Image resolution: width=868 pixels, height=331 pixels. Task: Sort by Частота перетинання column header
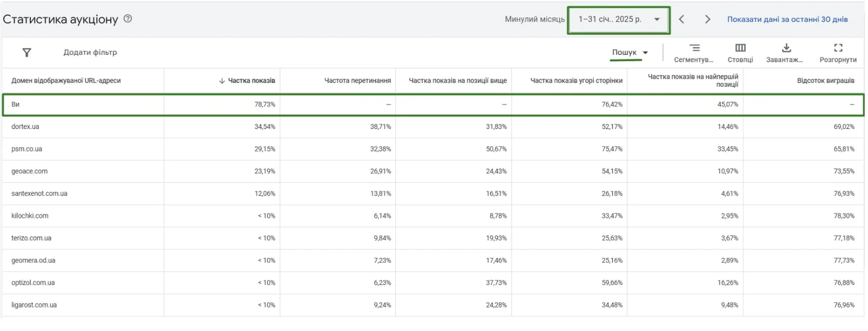click(x=358, y=81)
